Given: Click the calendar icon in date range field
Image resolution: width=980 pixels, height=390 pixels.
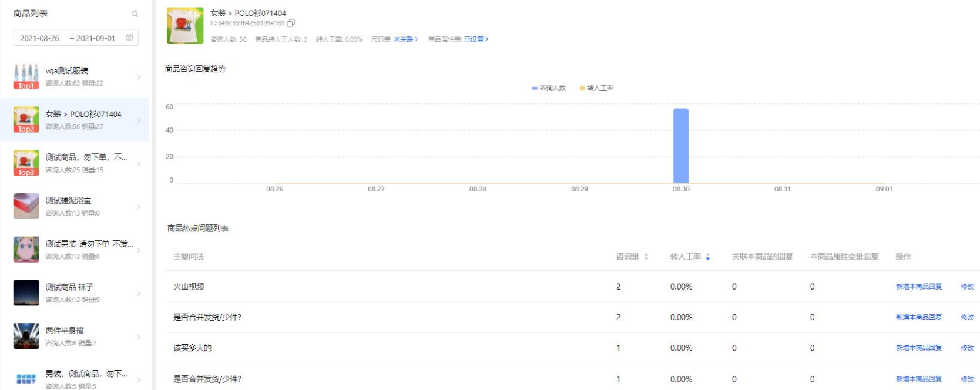Looking at the screenshot, I should 130,38.
